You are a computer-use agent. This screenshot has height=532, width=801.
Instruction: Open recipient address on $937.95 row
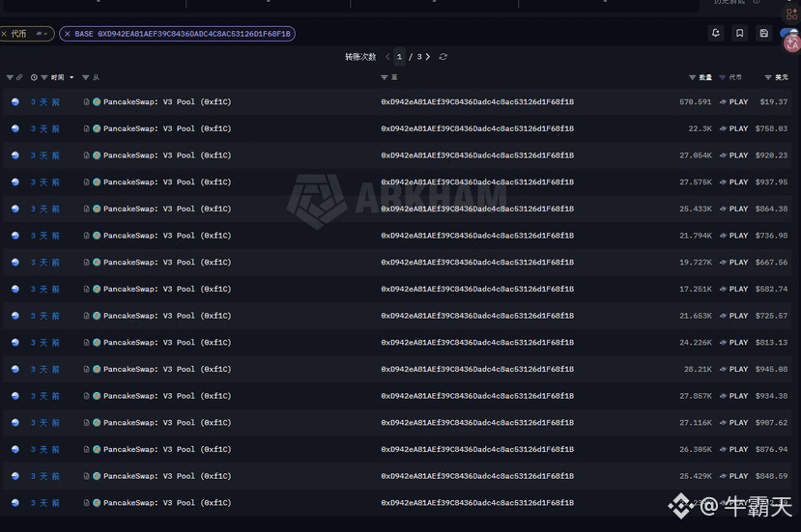(477, 182)
